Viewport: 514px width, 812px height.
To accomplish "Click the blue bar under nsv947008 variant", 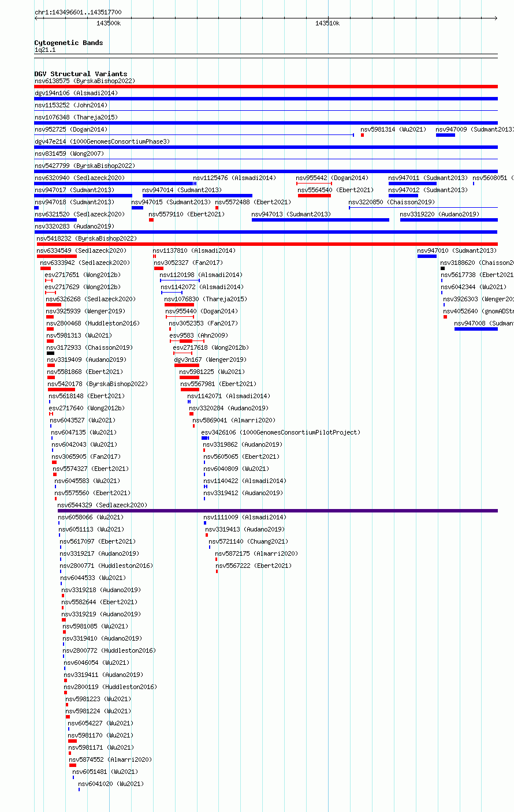I will [x=476, y=329].
